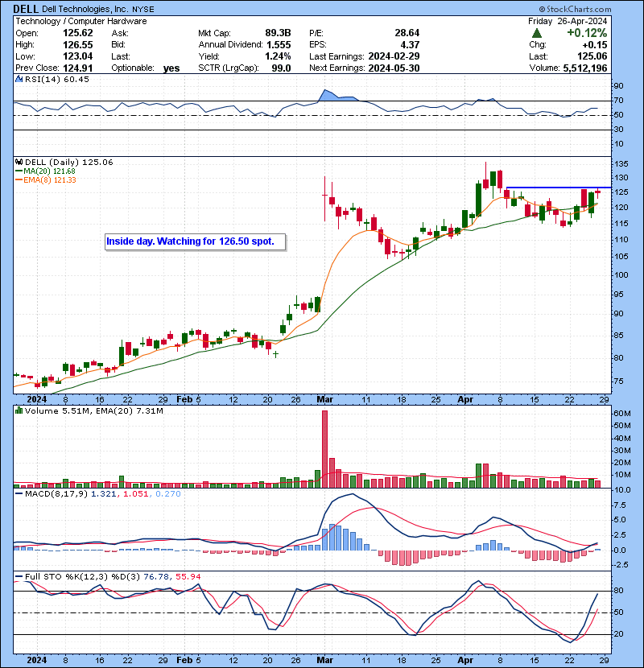This screenshot has height=668, width=644.
Task: Click the RSI(14) 60.45 indicator label
Action: pos(57,79)
